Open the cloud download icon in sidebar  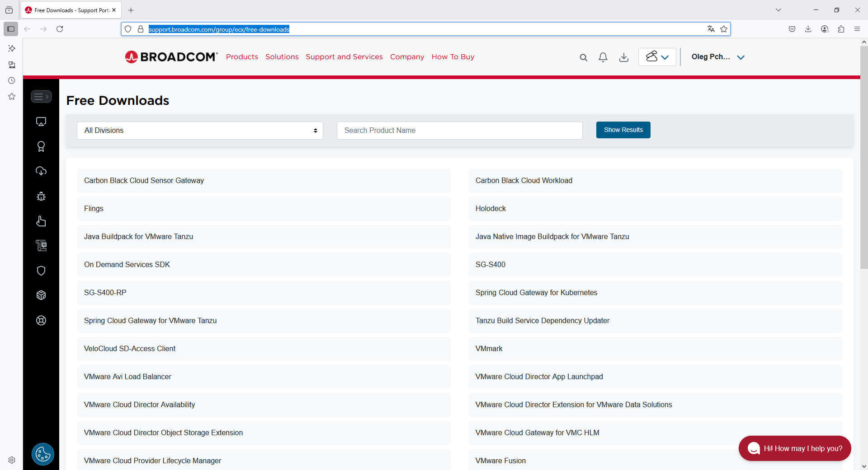41,171
